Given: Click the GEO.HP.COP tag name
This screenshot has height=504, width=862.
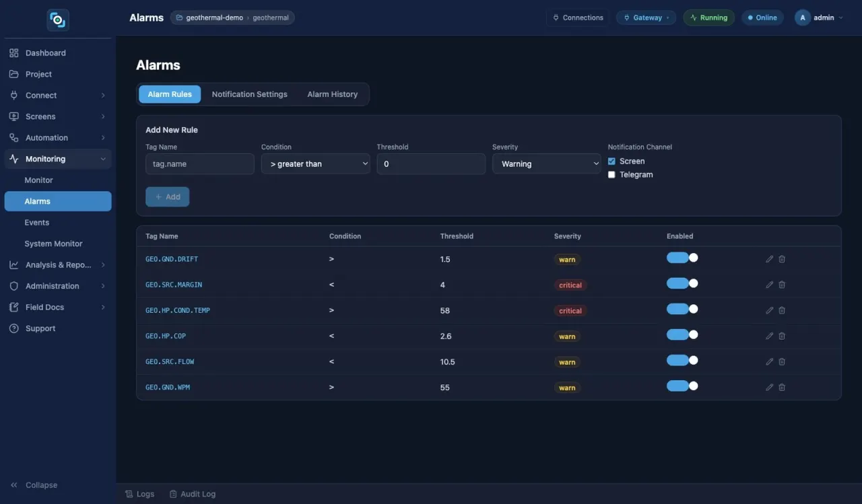Looking at the screenshot, I should point(166,336).
